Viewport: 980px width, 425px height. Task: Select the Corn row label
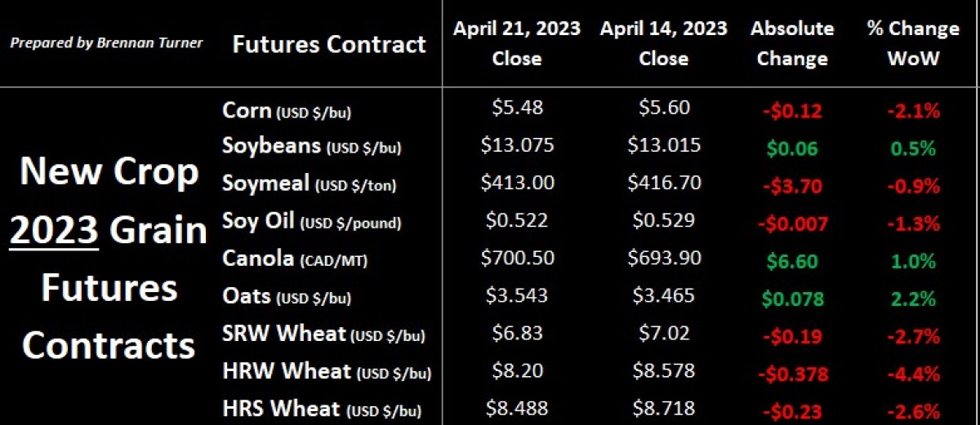287,109
